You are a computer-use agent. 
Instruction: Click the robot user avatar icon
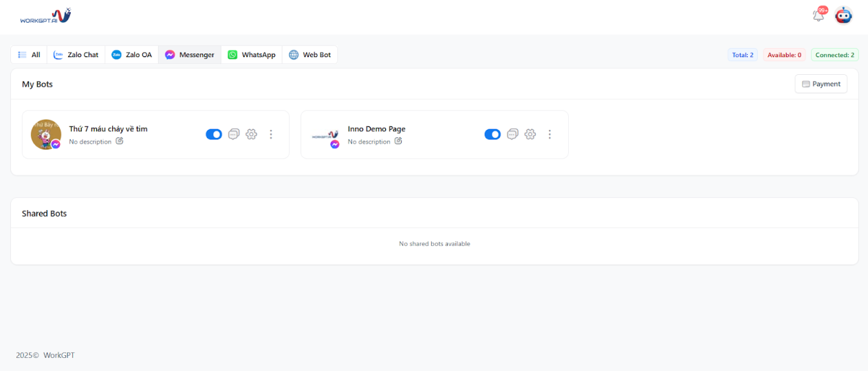(x=843, y=15)
